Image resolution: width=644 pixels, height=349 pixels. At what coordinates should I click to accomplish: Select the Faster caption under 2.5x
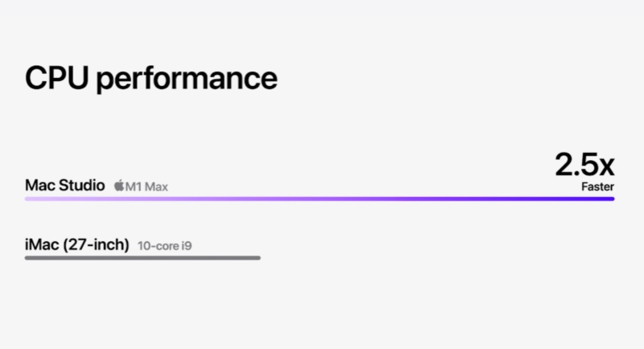(597, 187)
